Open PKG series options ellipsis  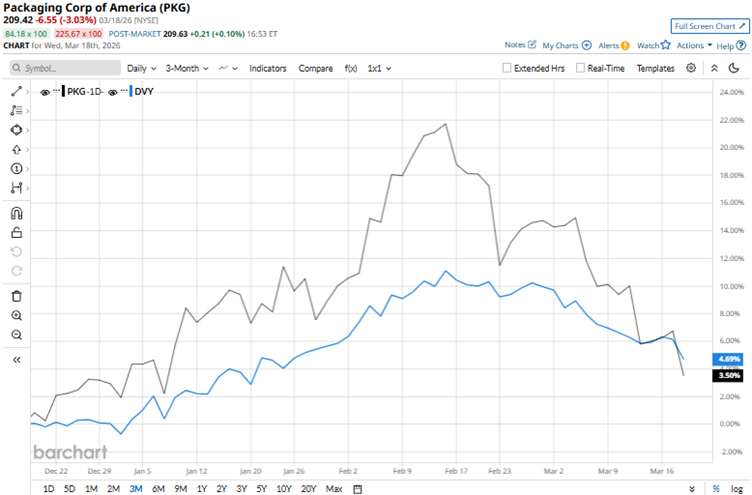57,90
